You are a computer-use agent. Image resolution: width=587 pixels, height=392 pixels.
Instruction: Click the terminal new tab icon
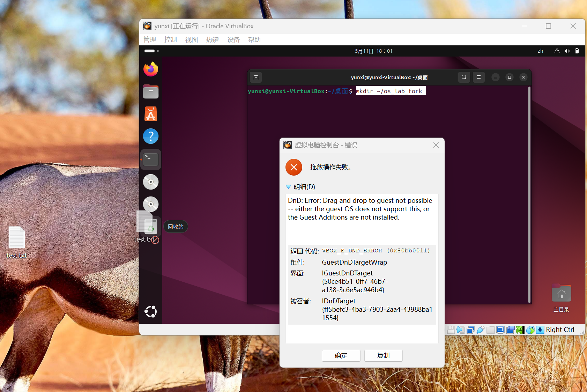[256, 77]
